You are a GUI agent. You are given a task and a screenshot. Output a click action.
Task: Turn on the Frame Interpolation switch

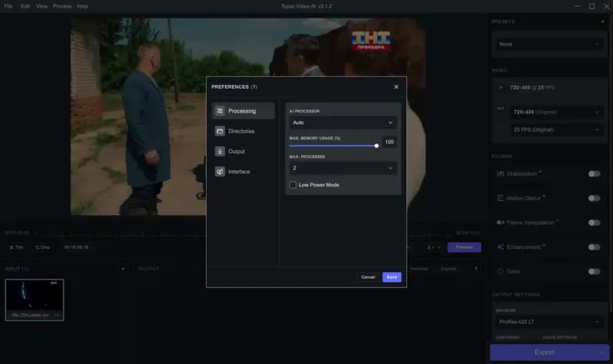(x=594, y=222)
